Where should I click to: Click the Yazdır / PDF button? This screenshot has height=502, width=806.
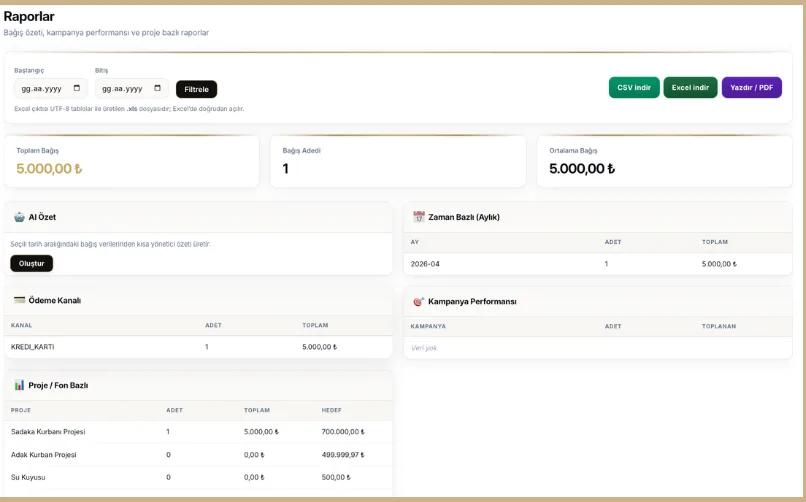point(751,88)
